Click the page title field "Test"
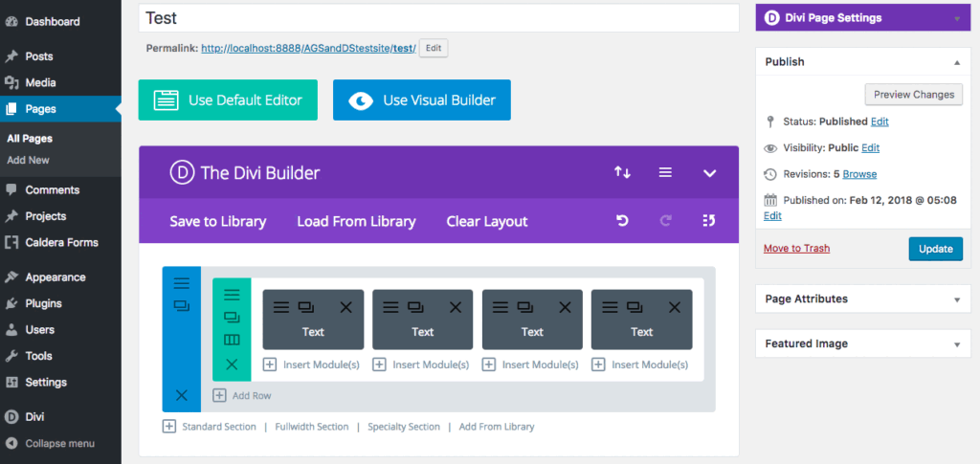 coord(438,18)
